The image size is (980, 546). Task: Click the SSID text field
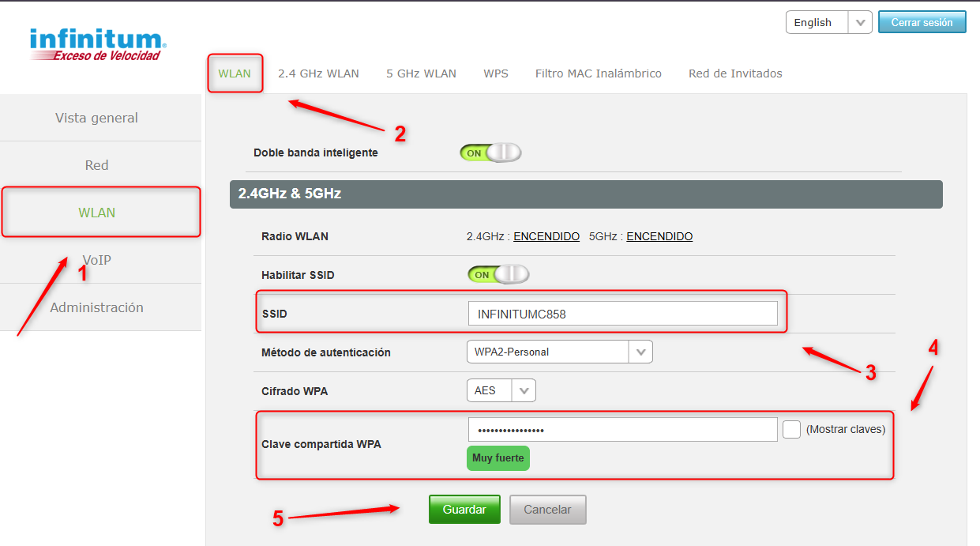point(622,314)
